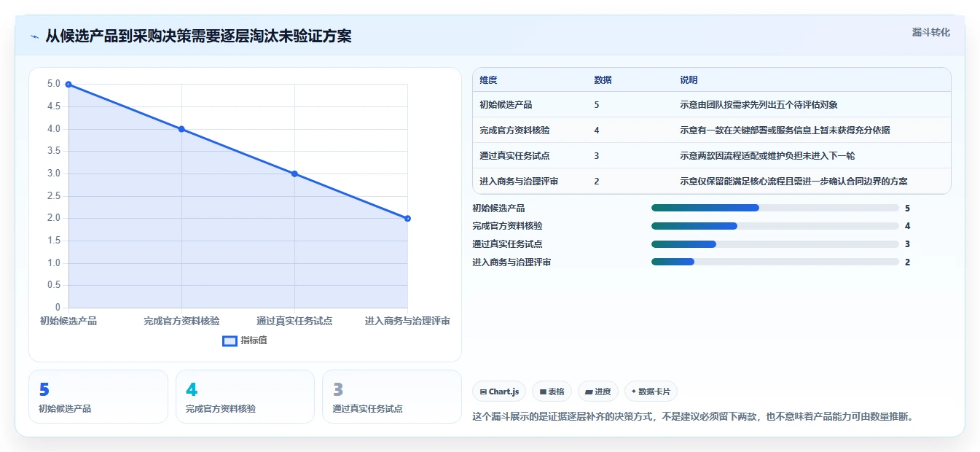
Task: Click the footnote starting 这个漏斗展示的是
Action: (x=693, y=417)
